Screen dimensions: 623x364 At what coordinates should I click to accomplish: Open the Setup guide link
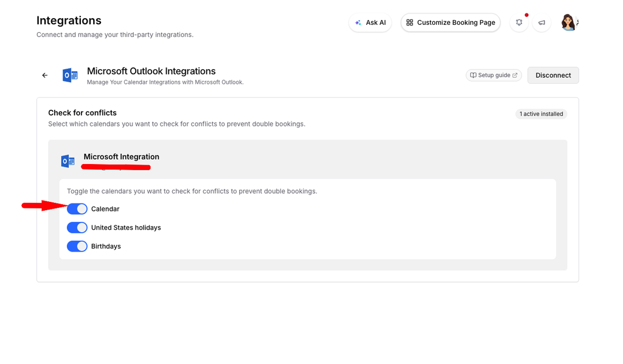[x=494, y=75]
